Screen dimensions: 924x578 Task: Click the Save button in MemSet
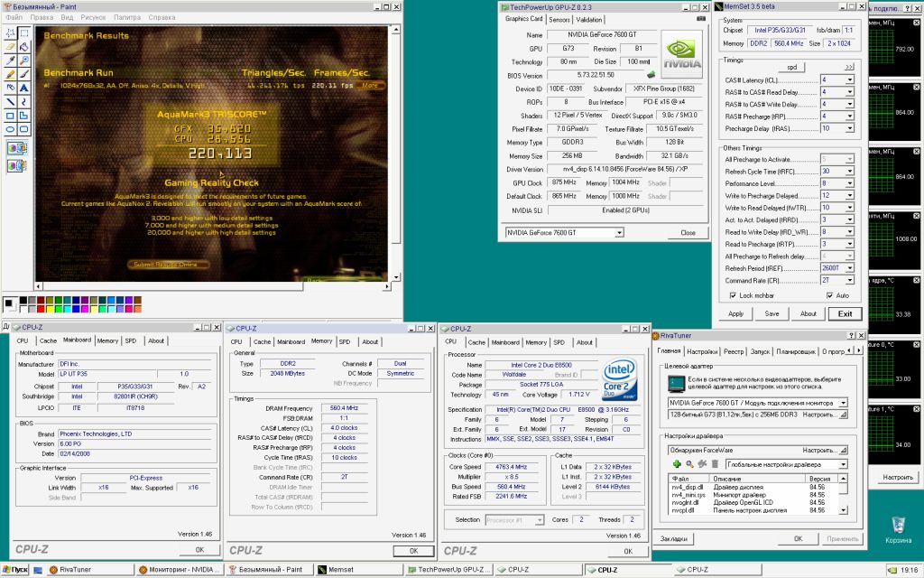772,313
